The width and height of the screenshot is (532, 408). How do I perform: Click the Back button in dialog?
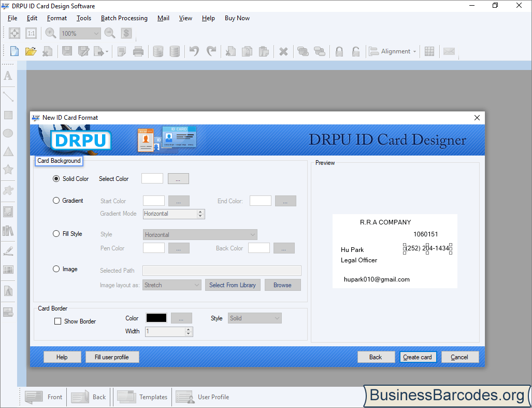pyautogui.click(x=376, y=357)
